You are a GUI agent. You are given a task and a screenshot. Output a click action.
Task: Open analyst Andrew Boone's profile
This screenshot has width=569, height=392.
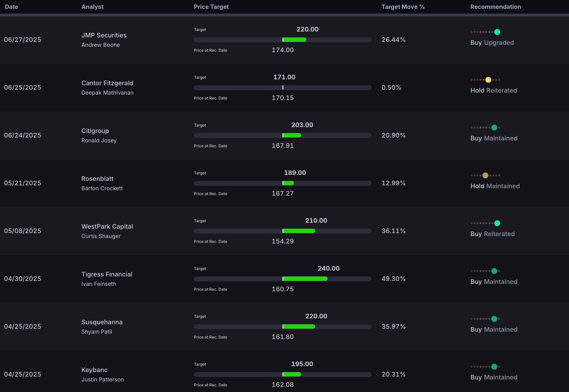[x=100, y=45]
